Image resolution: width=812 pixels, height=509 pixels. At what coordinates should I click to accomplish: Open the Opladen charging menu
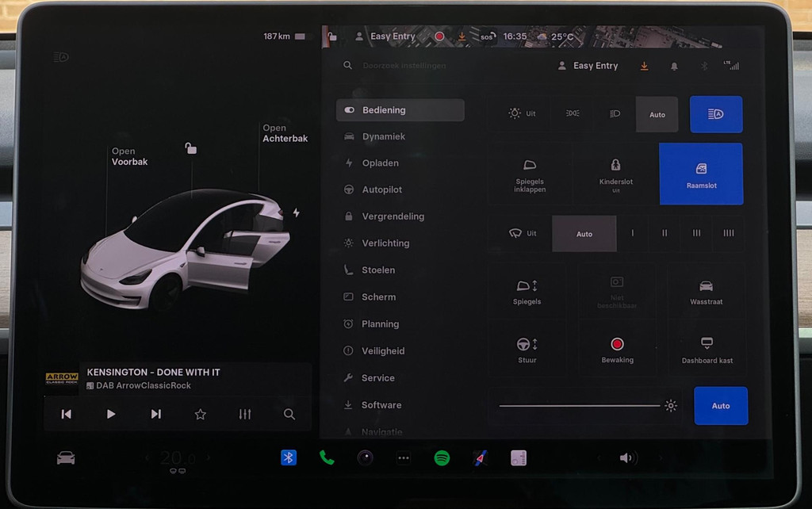(381, 163)
